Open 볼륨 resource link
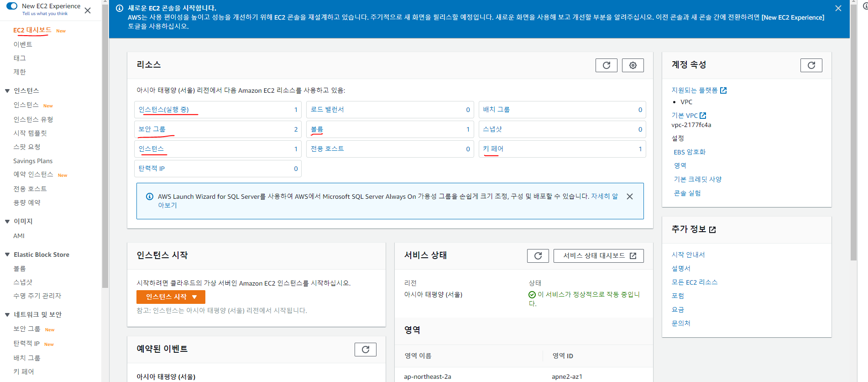 tap(317, 129)
